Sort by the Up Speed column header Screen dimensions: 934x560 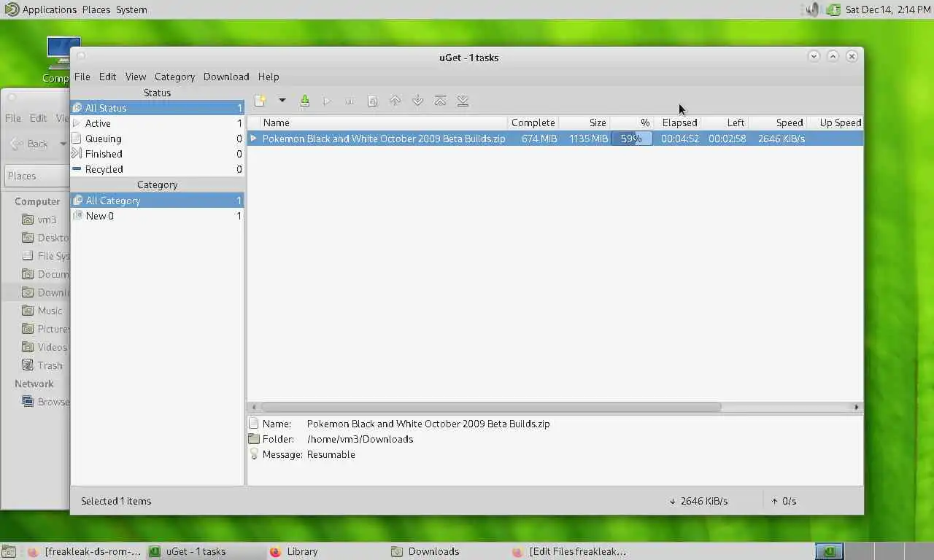pos(835,122)
